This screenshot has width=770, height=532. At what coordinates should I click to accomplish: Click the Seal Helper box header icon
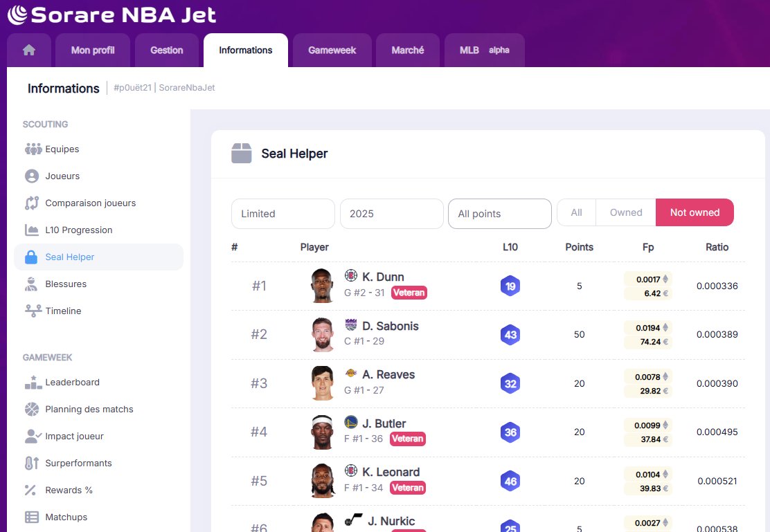click(242, 154)
